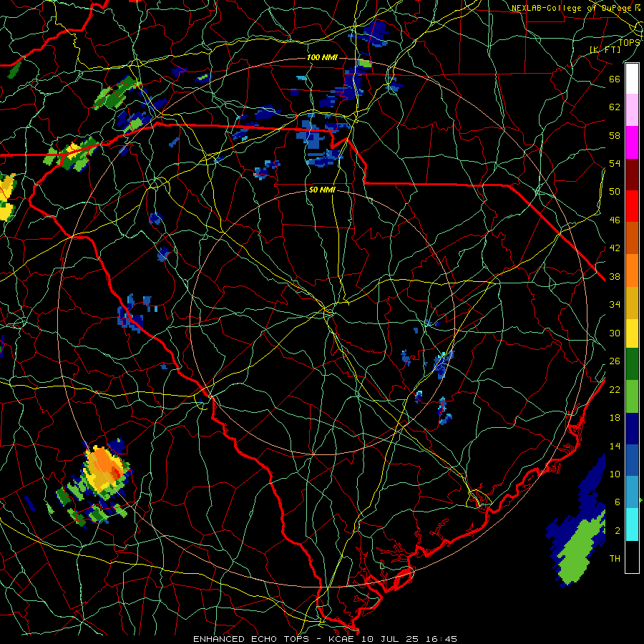Click the legend value 26
644x644 pixels.
coord(615,361)
